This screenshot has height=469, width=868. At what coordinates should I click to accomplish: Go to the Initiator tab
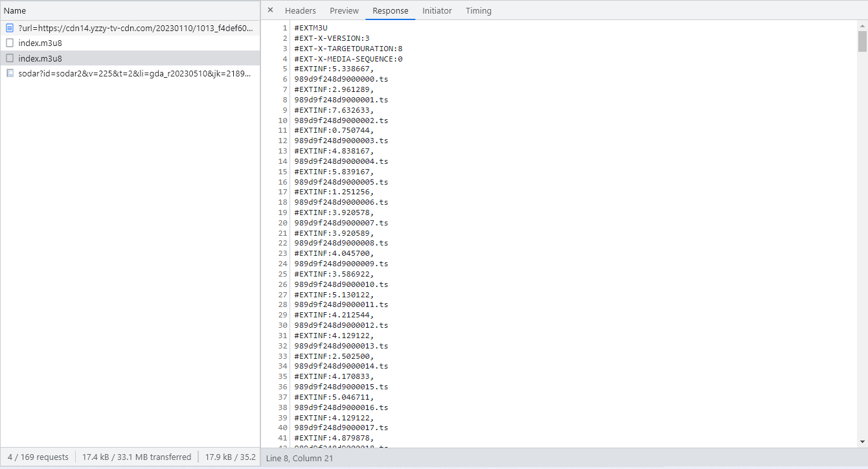point(437,11)
